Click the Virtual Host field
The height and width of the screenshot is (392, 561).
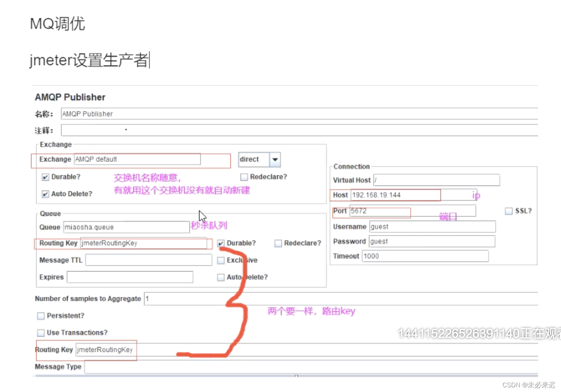point(437,180)
